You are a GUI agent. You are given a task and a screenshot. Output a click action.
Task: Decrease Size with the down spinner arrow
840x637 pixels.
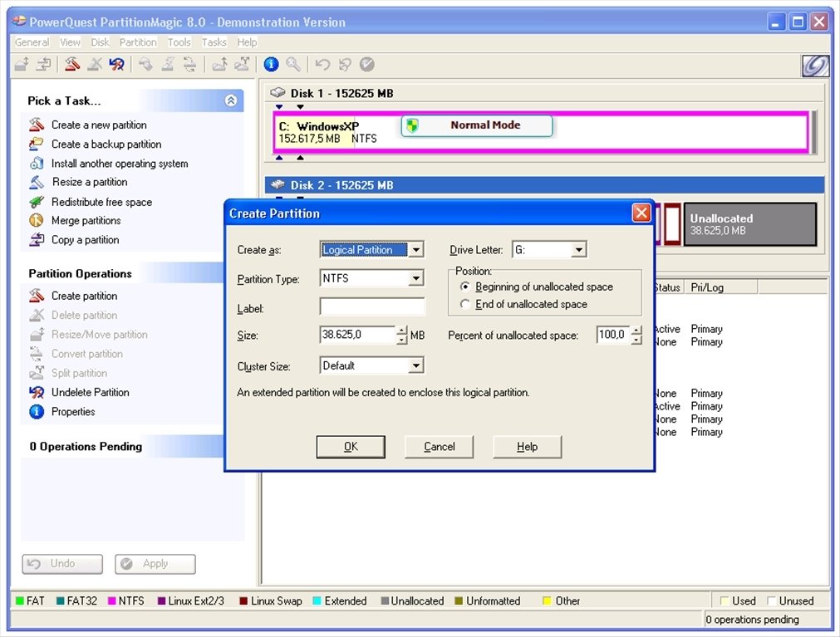[402, 340]
